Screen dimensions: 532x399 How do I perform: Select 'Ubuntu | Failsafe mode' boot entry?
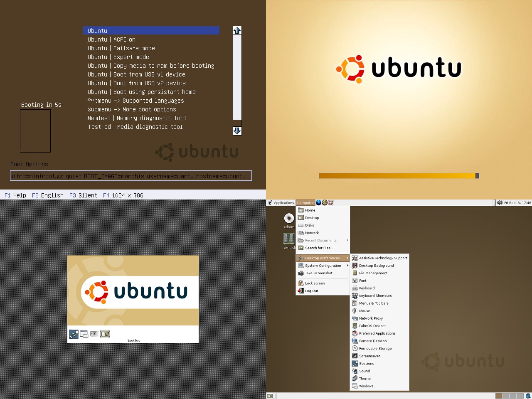point(121,48)
